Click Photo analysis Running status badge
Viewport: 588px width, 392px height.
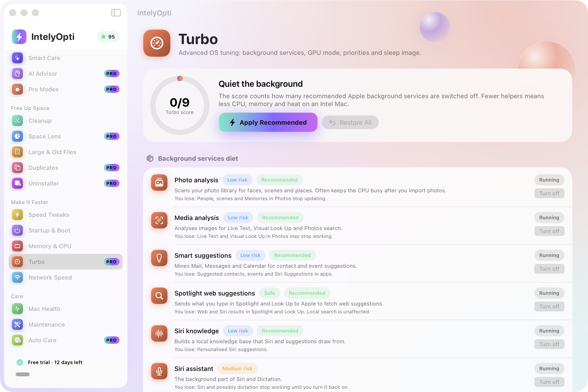coord(549,180)
